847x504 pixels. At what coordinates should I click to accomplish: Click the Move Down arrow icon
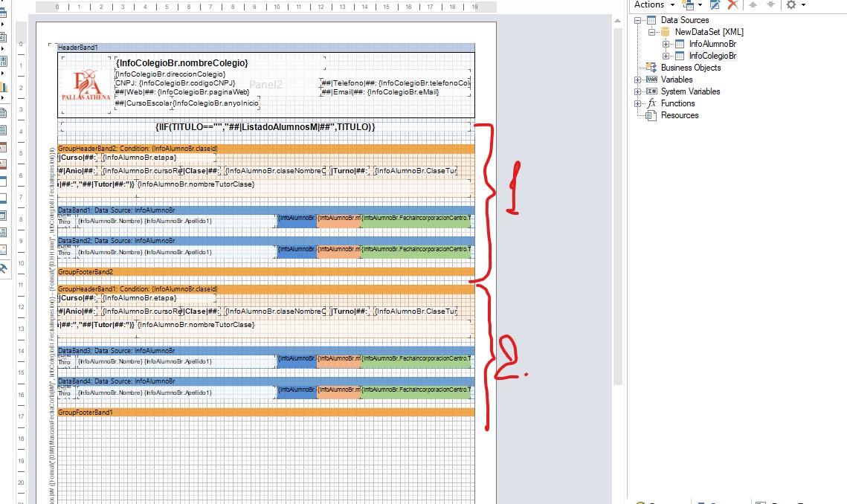pyautogui.click(x=771, y=5)
